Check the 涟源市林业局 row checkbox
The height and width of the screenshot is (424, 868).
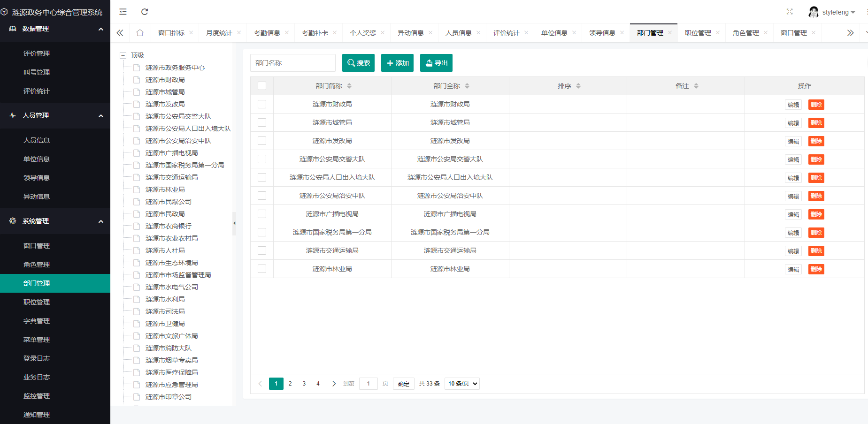[262, 269]
